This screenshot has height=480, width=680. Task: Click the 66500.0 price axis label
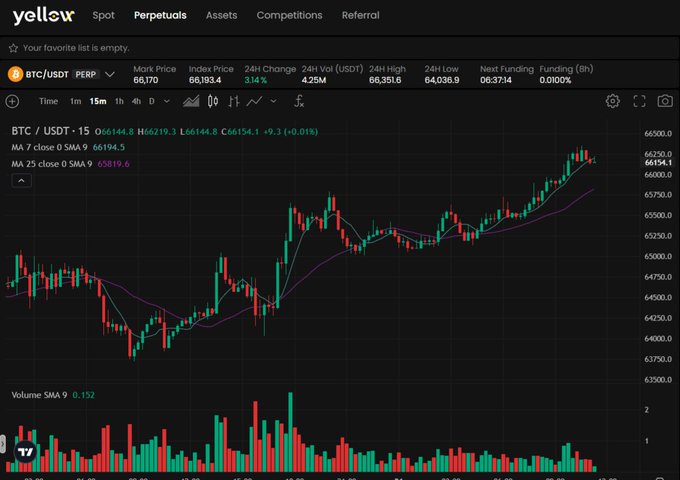658,134
